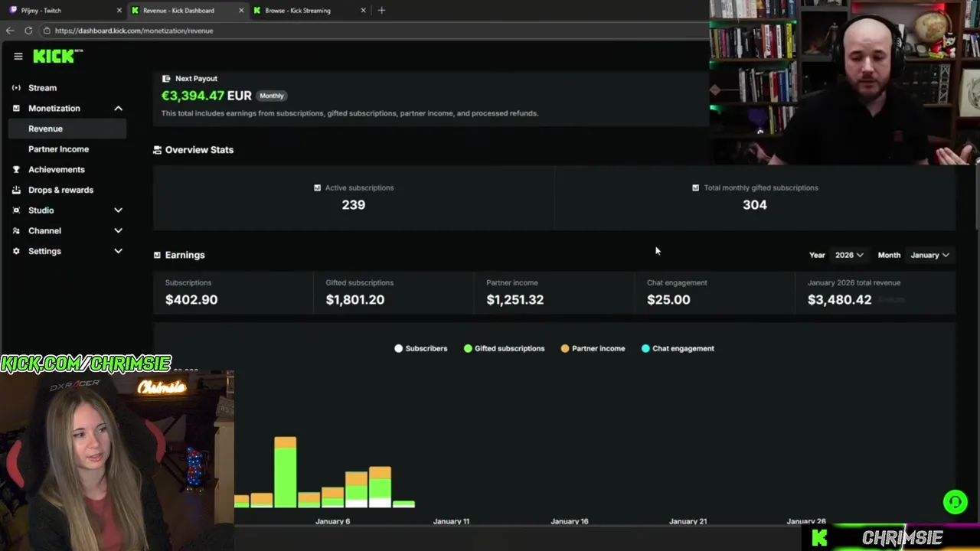Expand the Studio section chevron

tap(119, 210)
